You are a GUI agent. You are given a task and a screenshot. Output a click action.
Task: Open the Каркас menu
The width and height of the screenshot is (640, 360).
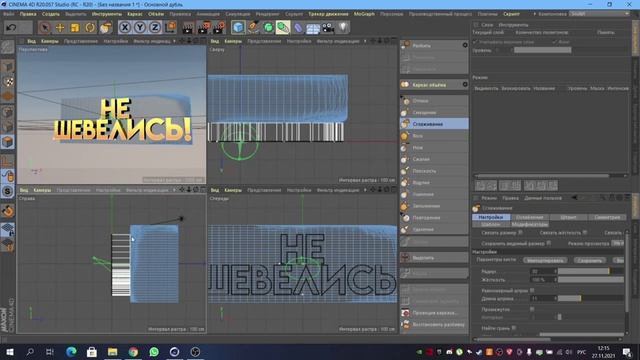[x=135, y=14]
